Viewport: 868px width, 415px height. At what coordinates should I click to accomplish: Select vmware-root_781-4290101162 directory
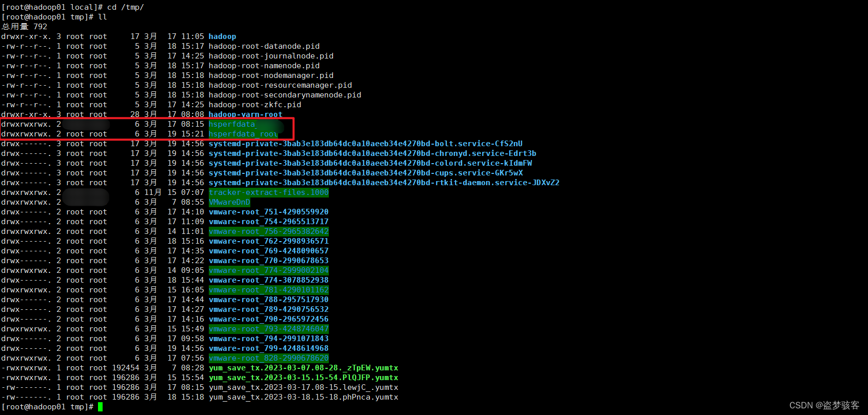269,290
